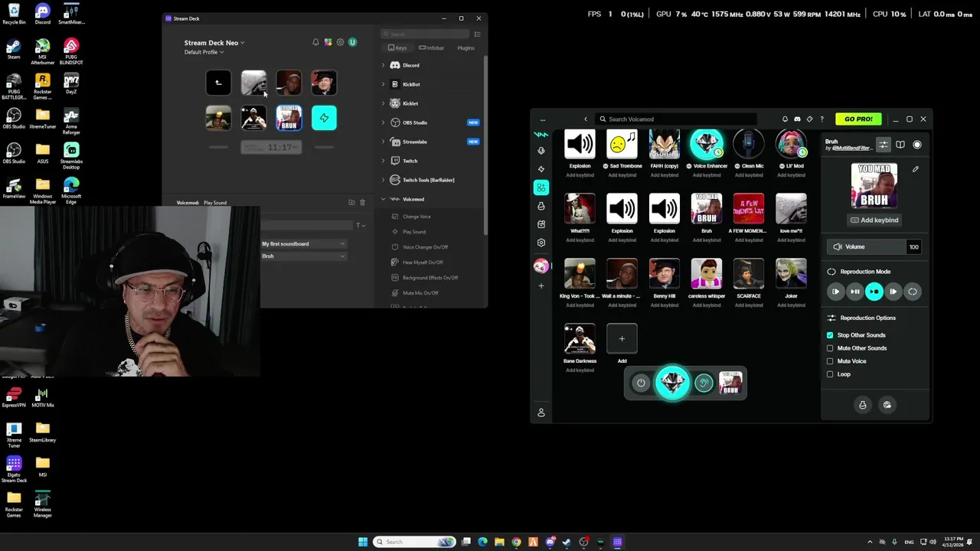Add a new sound with the plus tile
The height and width of the screenshot is (551, 980).
pyautogui.click(x=622, y=338)
